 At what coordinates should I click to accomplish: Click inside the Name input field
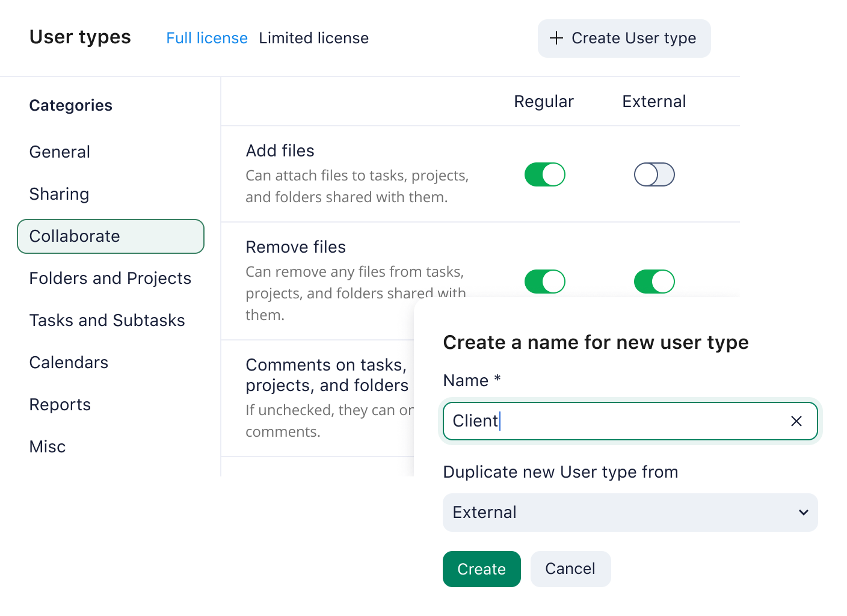point(602,421)
